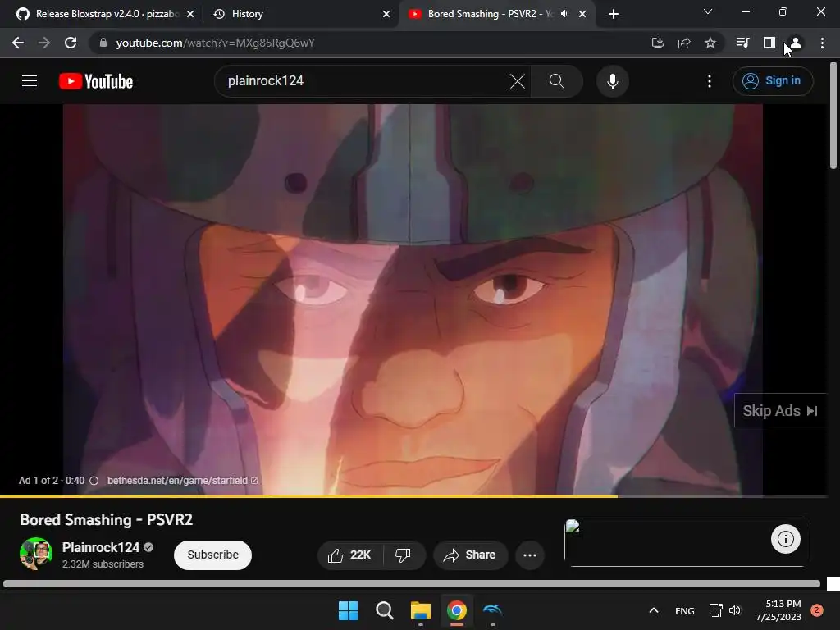Close the Bloxstrap tab

tap(190, 14)
